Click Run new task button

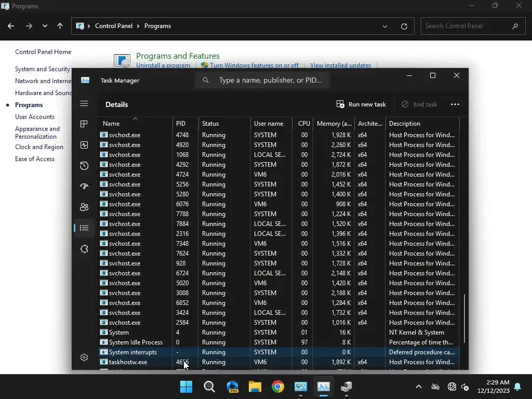coord(361,104)
